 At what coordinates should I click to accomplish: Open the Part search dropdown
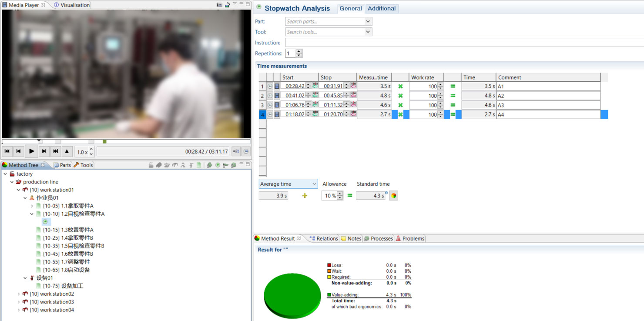click(x=368, y=21)
